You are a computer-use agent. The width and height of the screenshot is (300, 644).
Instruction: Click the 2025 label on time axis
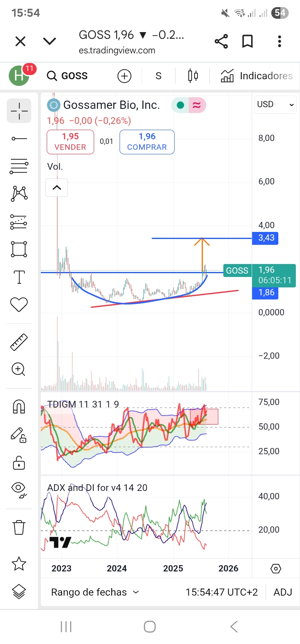tap(173, 568)
